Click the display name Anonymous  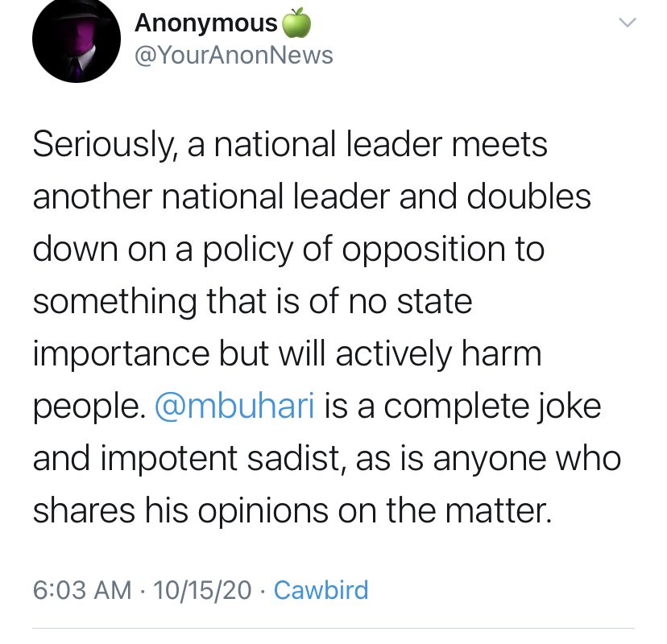click(205, 23)
